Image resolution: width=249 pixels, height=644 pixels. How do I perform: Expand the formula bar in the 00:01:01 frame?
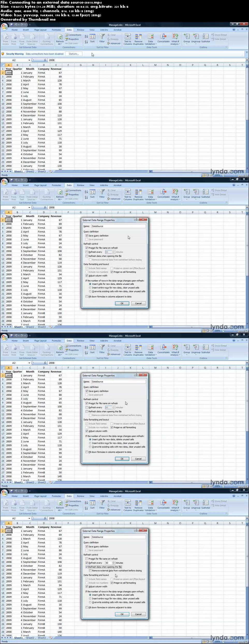[247, 60]
